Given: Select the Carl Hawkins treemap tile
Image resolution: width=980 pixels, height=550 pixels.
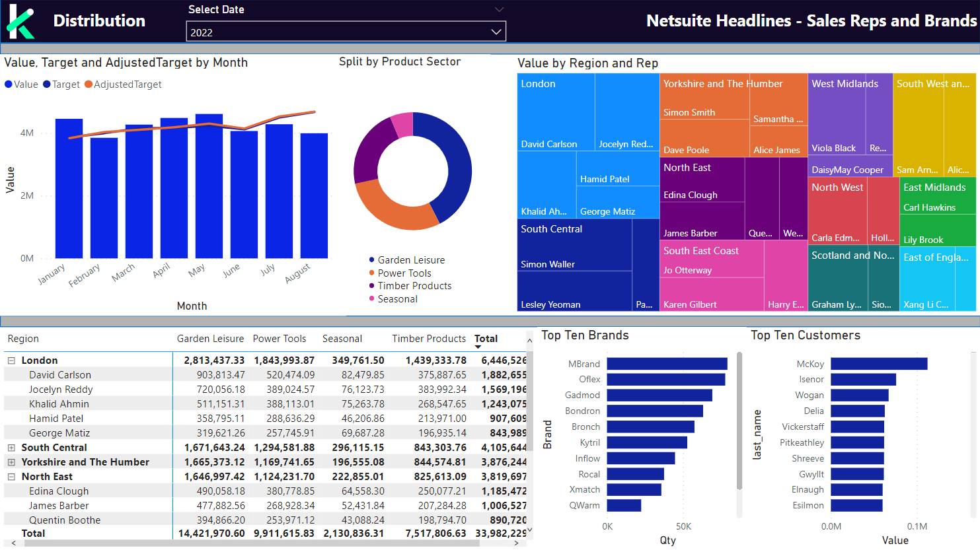Looking at the screenshot, I should tap(938, 195).
